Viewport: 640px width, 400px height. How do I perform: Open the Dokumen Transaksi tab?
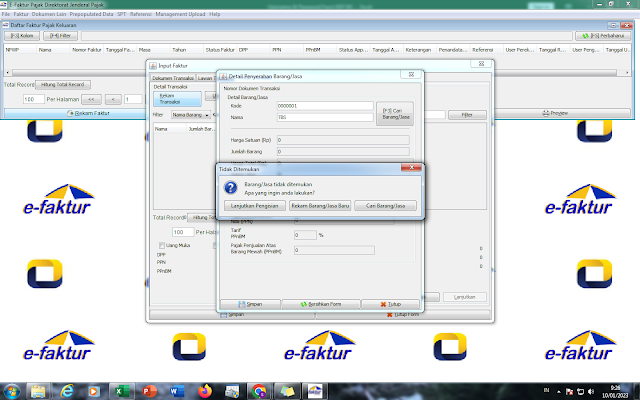173,78
